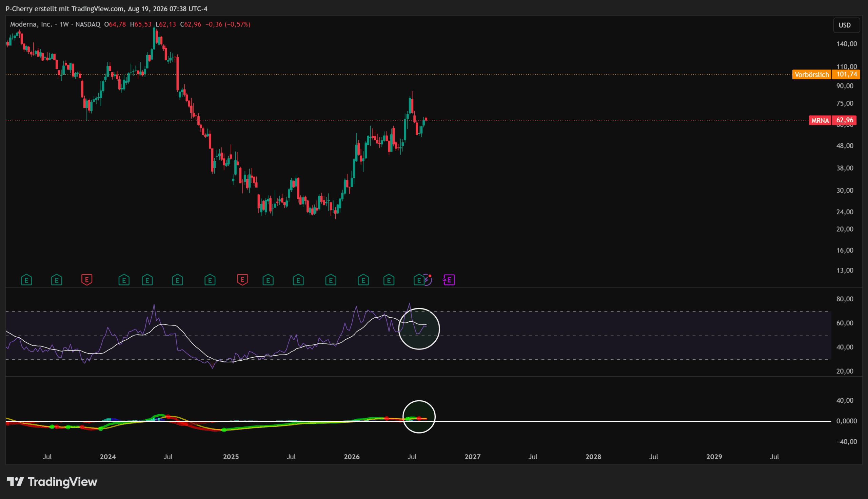Screen dimensions: 868x499
Task: Click 2025 on the time axis
Action: tap(231, 457)
